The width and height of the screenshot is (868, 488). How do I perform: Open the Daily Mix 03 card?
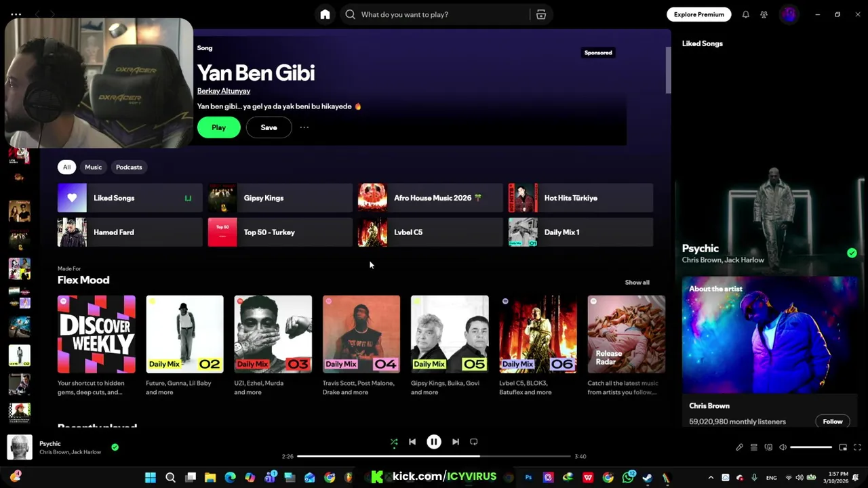pos(273,345)
